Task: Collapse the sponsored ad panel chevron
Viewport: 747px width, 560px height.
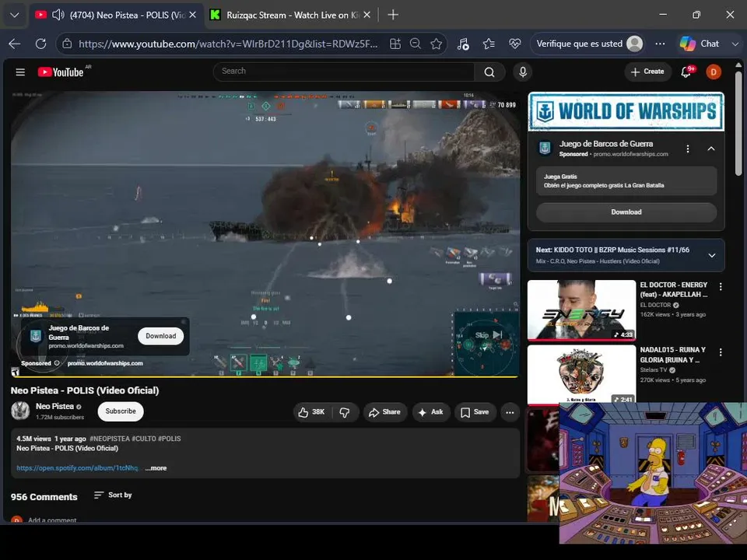Action: click(710, 149)
